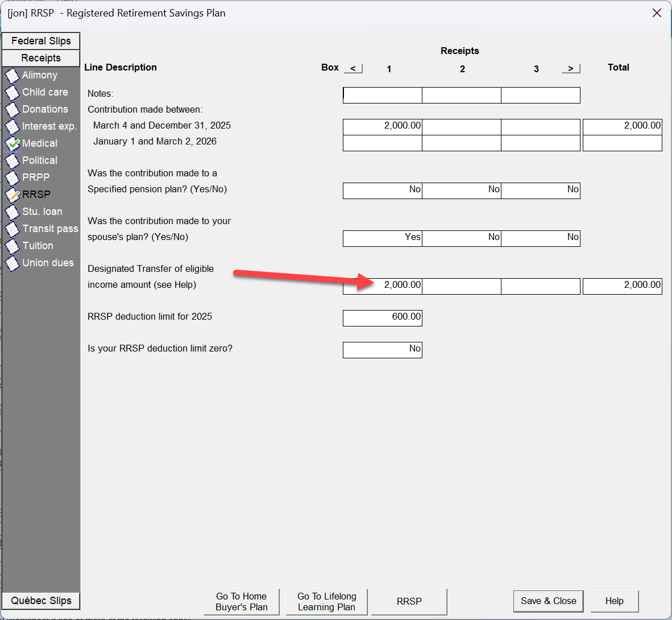Viewport: 672px width, 620px height.
Task: Click the Alimony receipt icon
Action: point(12,75)
